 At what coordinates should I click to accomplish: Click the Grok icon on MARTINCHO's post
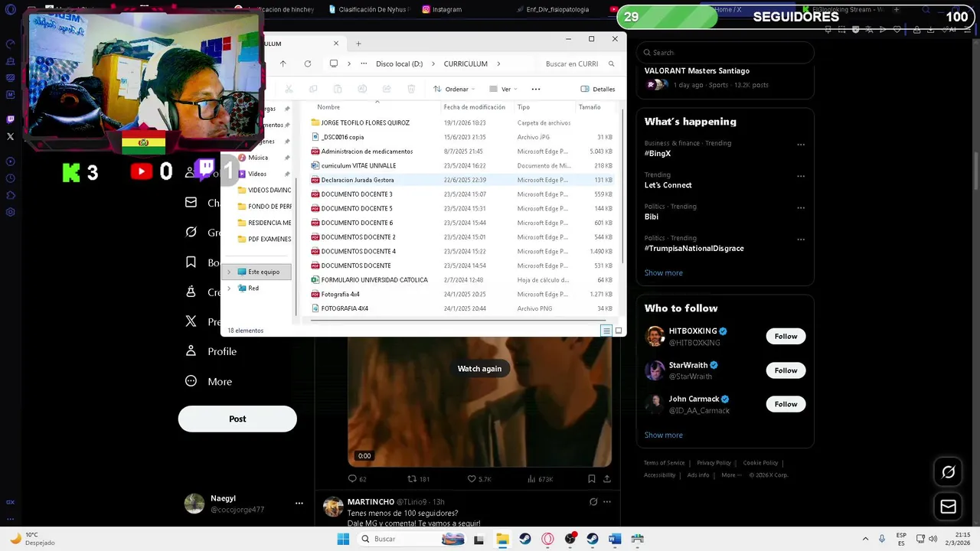coord(593,502)
